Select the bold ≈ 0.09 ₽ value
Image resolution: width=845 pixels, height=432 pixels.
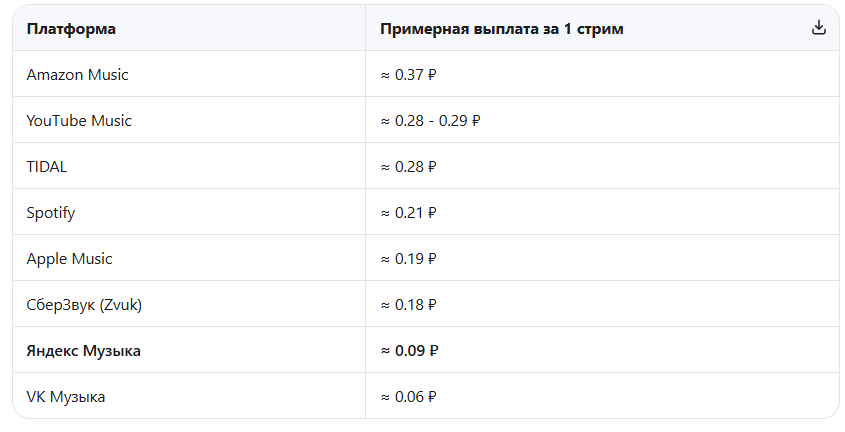[410, 351]
